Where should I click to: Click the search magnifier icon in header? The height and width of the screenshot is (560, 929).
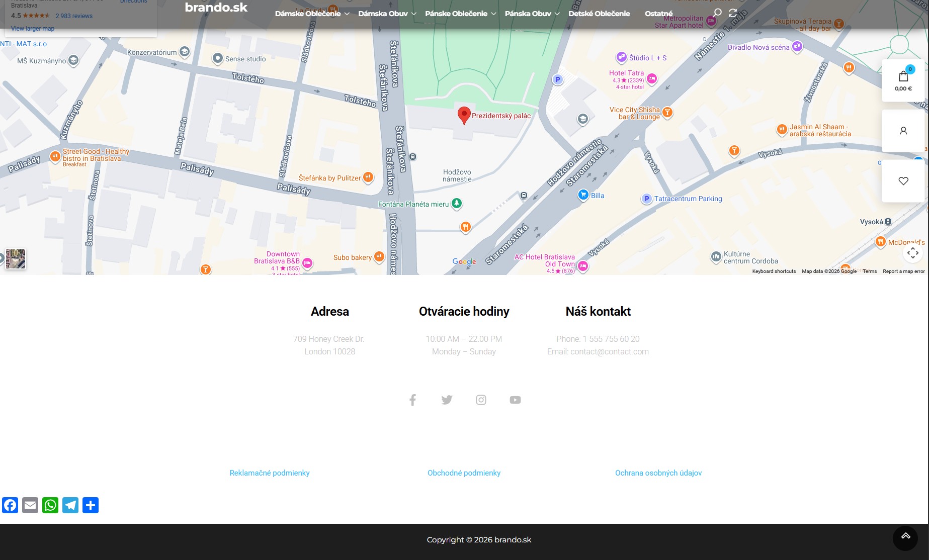[717, 13]
